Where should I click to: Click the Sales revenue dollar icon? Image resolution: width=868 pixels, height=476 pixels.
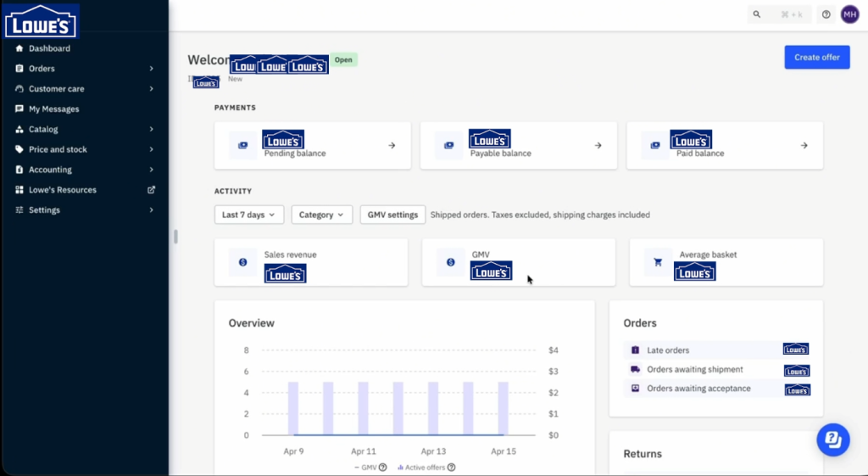click(x=242, y=262)
